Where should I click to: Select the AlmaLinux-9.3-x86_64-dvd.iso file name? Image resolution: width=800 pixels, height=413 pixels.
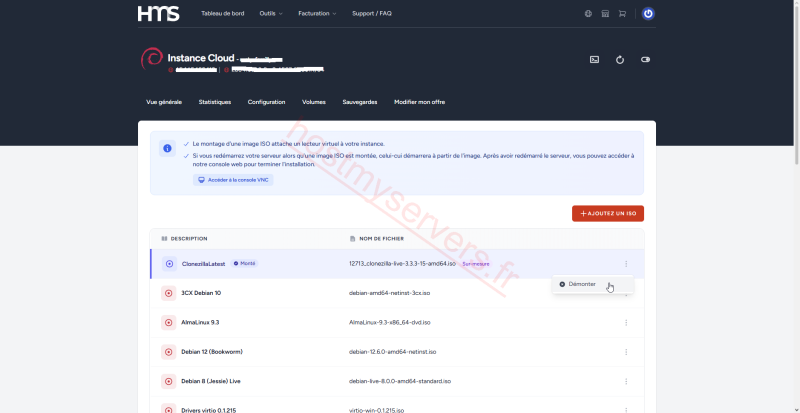[390, 323]
